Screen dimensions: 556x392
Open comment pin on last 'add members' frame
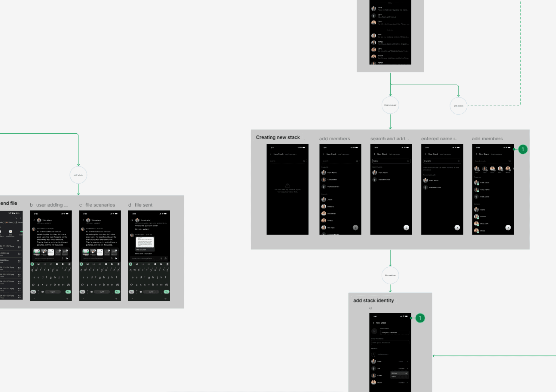523,149
